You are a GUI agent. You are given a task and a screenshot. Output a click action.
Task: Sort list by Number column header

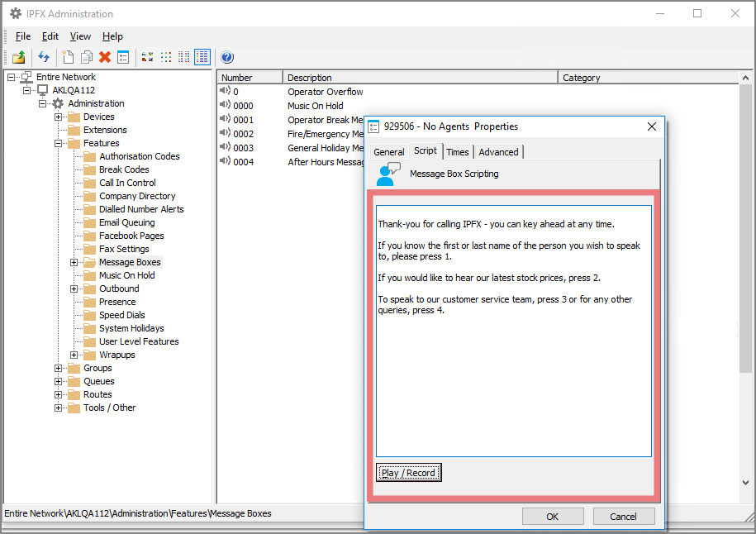coord(250,78)
